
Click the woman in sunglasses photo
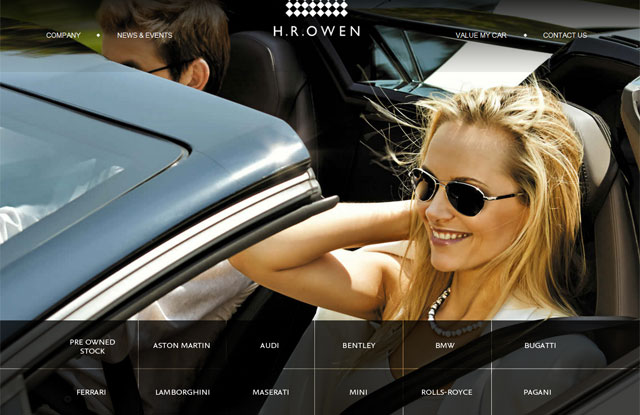(470, 200)
